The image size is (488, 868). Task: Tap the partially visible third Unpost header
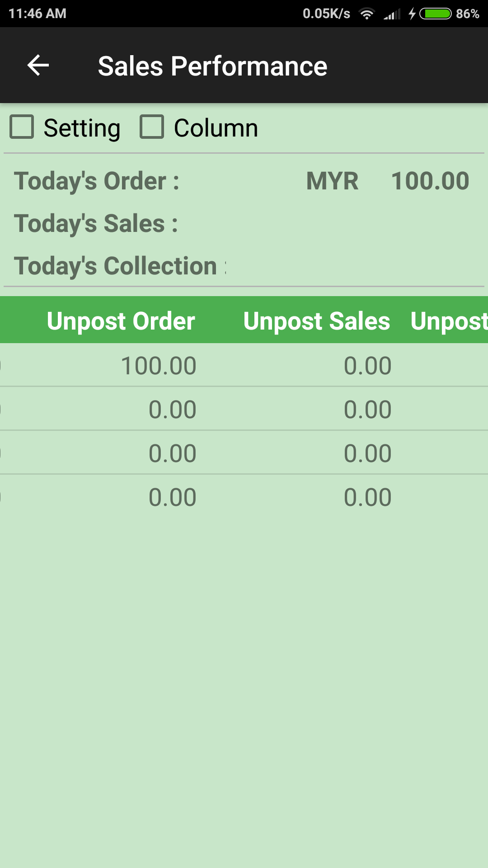tap(449, 321)
